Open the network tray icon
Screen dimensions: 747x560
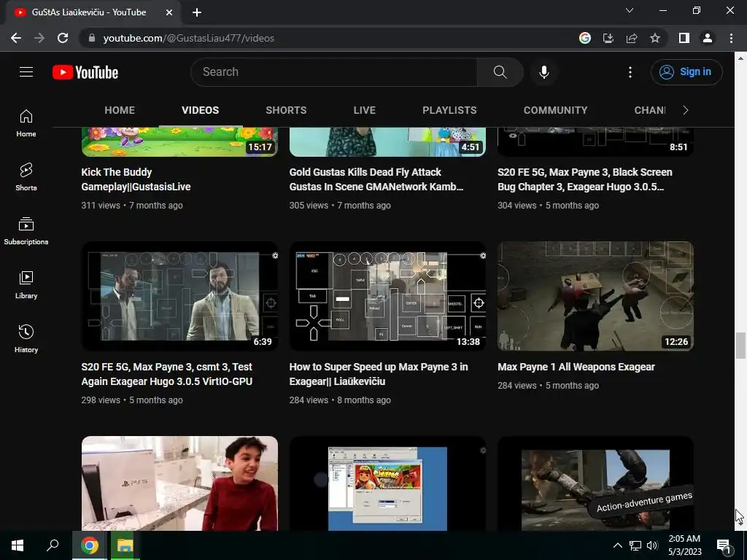[635, 545]
